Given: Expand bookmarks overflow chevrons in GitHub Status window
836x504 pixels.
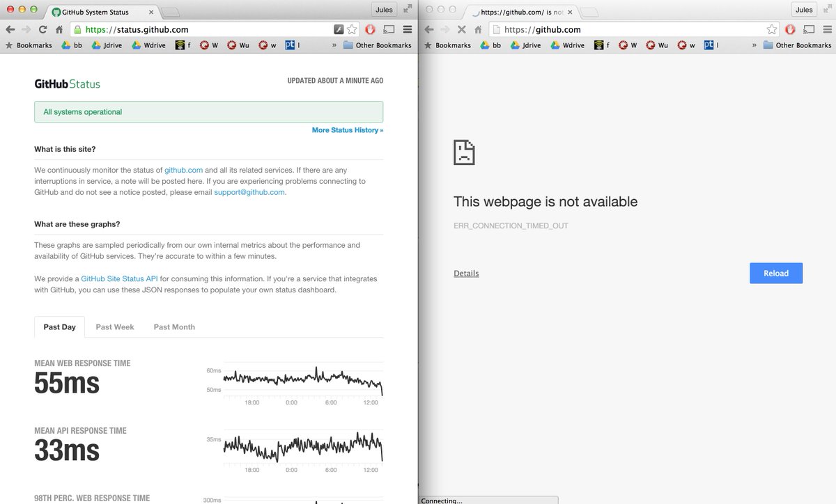Looking at the screenshot, I should point(334,45).
